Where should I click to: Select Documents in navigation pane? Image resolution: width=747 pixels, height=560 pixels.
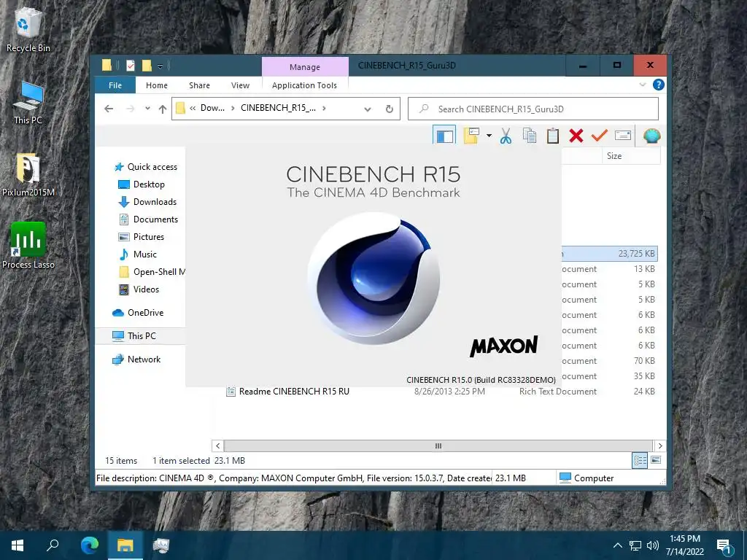tap(147, 219)
